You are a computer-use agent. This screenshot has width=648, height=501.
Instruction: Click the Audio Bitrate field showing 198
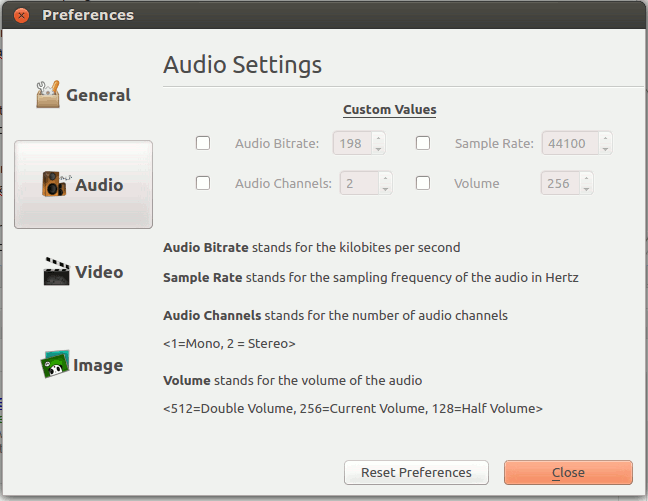pos(353,143)
